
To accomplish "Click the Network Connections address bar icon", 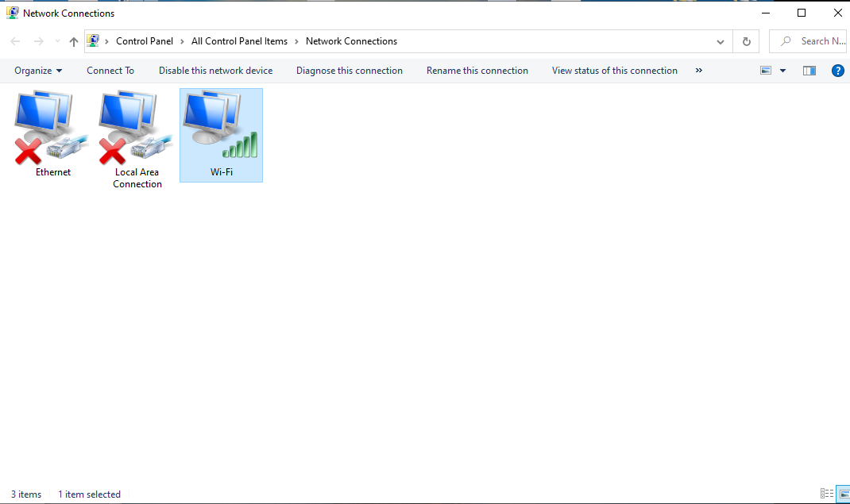I will [x=93, y=40].
